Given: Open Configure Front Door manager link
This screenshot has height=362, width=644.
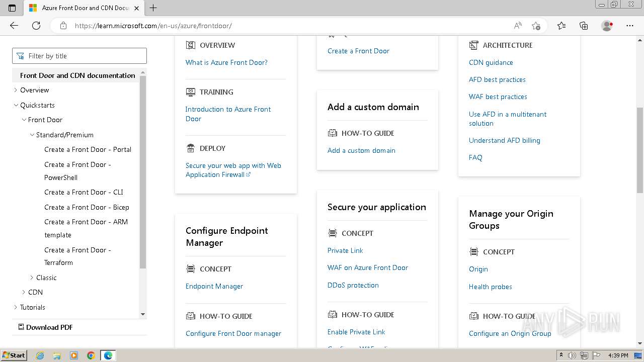Looking at the screenshot, I should point(233,333).
